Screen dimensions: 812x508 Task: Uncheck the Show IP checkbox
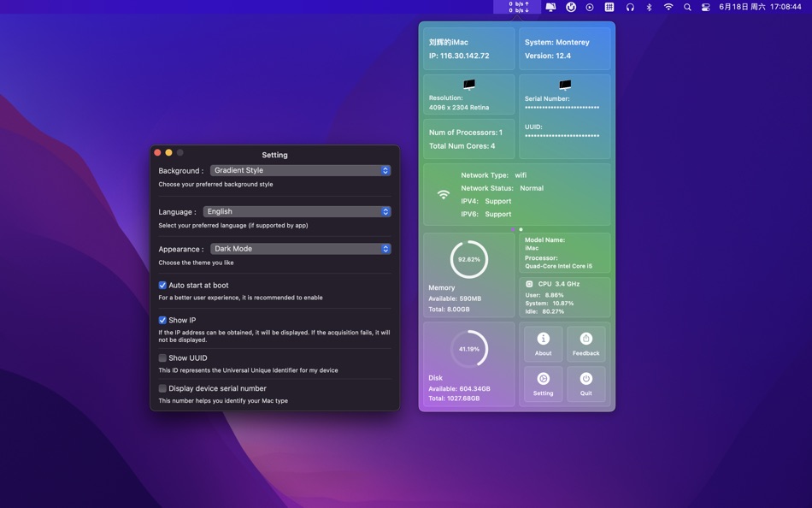(162, 321)
